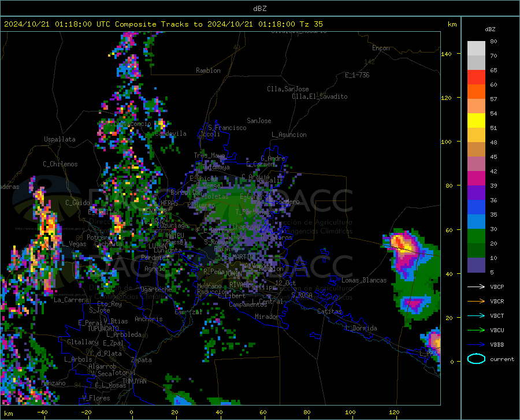
Task: Click the -40 km tick on horizontal axis
Action: [42, 412]
